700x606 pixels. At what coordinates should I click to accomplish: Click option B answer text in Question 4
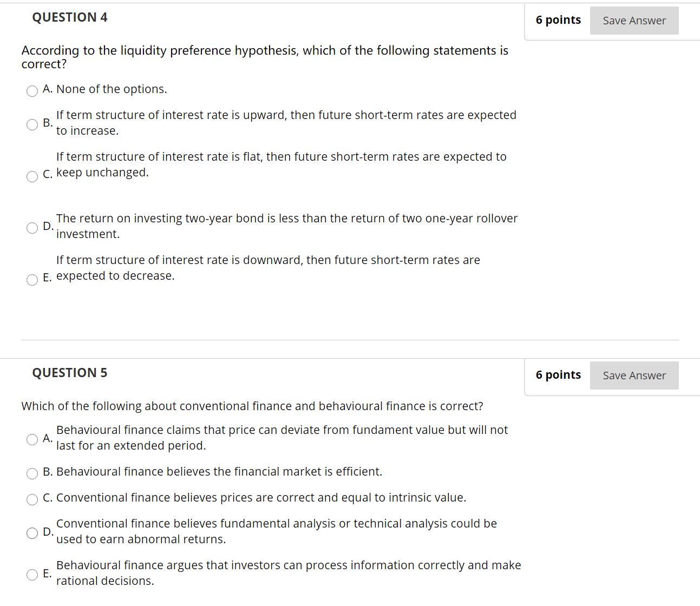pos(286,122)
